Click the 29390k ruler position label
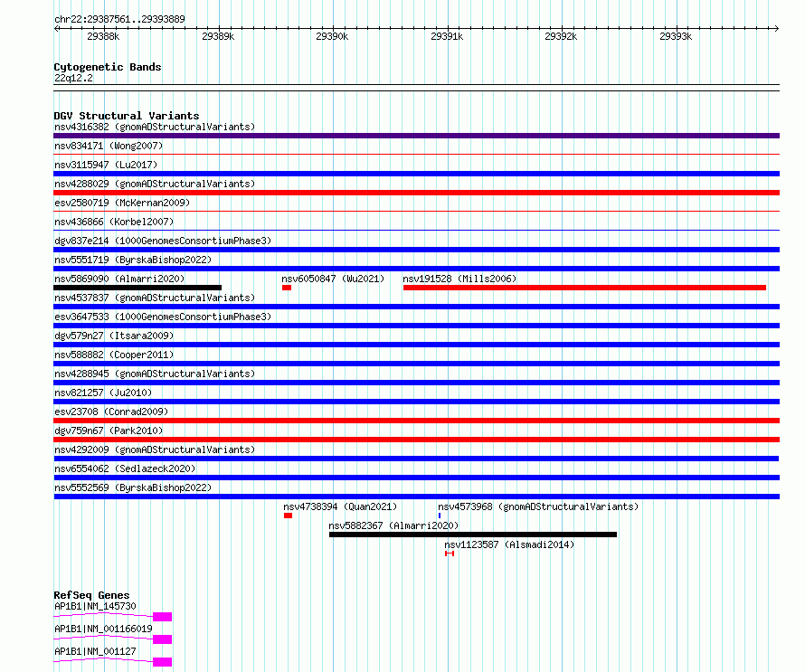The height and width of the screenshot is (672, 805). (x=332, y=36)
